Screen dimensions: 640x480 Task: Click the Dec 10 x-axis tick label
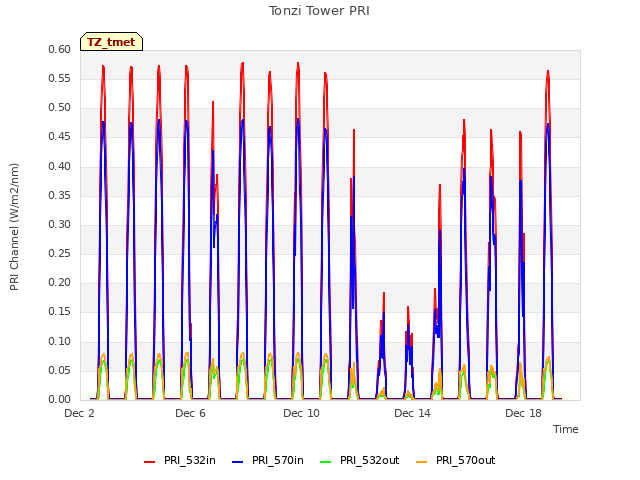point(302,413)
